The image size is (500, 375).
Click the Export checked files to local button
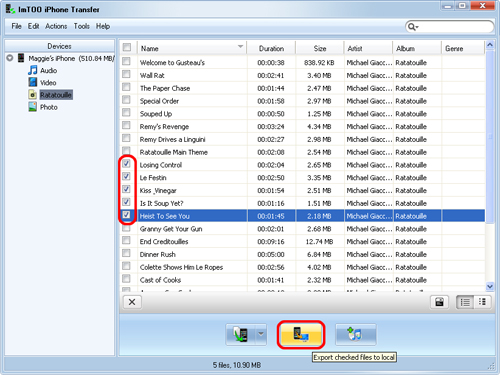pyautogui.click(x=301, y=334)
